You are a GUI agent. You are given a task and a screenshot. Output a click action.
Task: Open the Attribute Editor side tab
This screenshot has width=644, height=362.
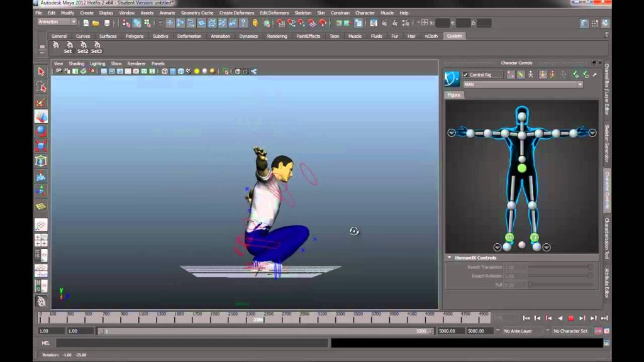tap(607, 283)
